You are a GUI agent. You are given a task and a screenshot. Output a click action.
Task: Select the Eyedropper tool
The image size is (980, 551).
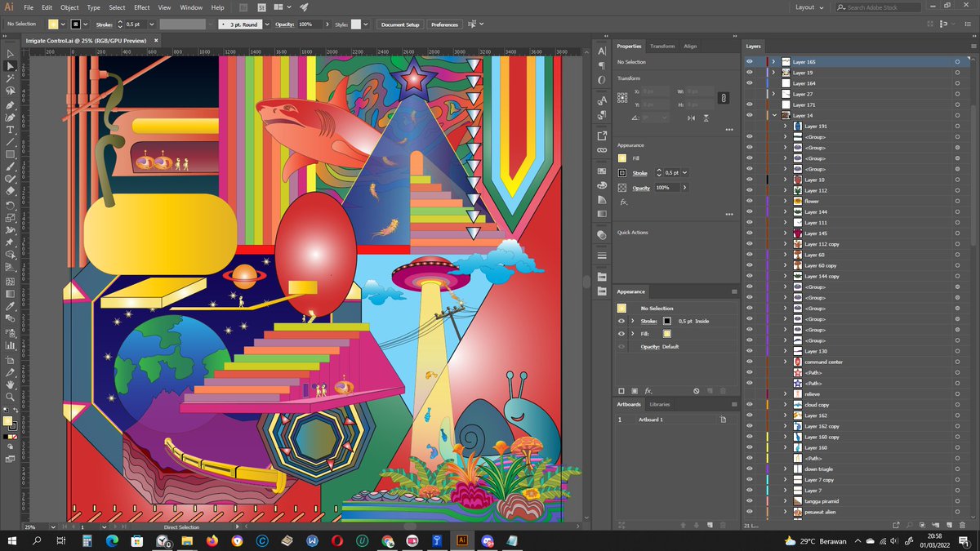tap(11, 307)
